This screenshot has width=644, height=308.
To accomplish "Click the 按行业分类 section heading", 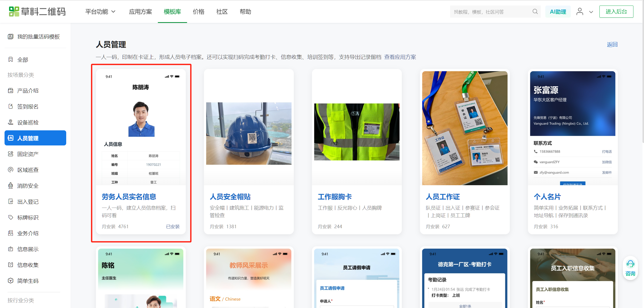I will (x=21, y=300).
